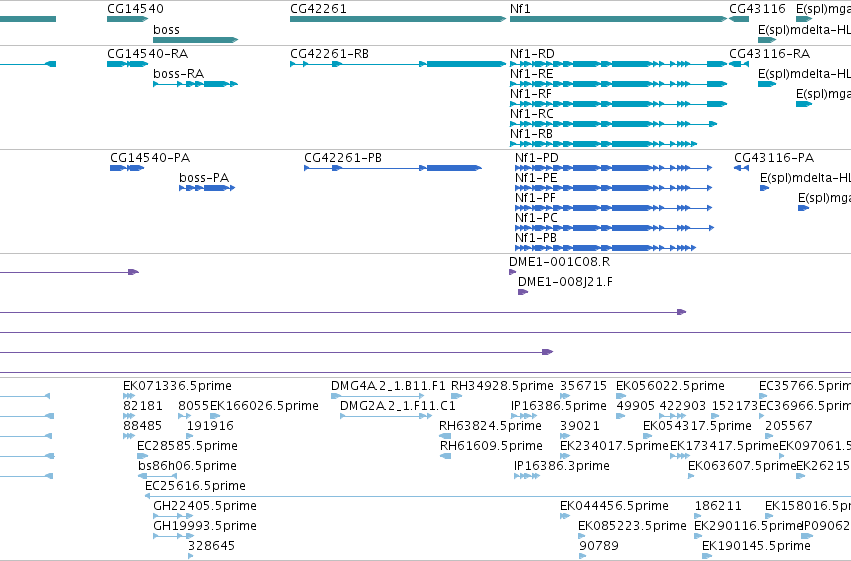Select the CG42261 gene arrow bar
Image resolution: width=851 pixels, height=561 pixels.
(x=398, y=19)
